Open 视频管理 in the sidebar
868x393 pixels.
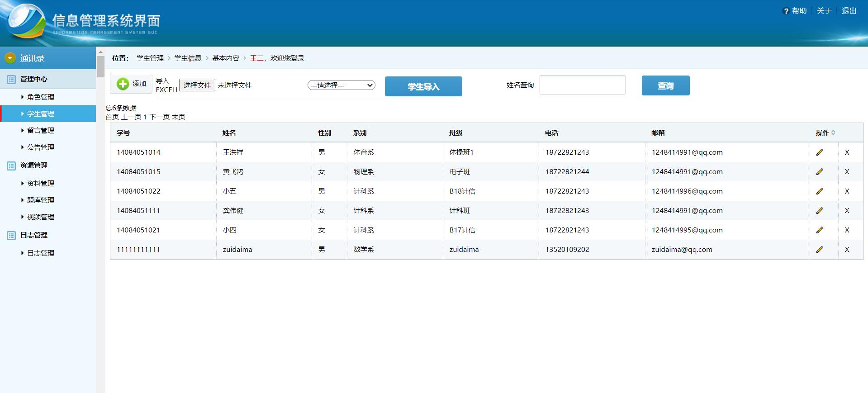pos(40,217)
